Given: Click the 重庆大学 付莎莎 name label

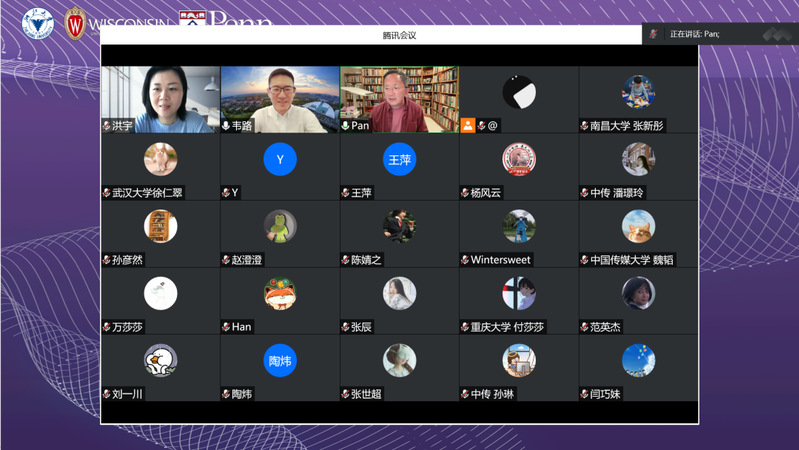Looking at the screenshot, I should (507, 327).
